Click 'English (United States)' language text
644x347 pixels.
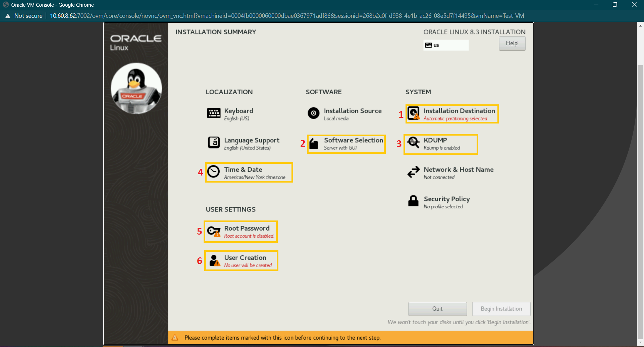pos(247,148)
